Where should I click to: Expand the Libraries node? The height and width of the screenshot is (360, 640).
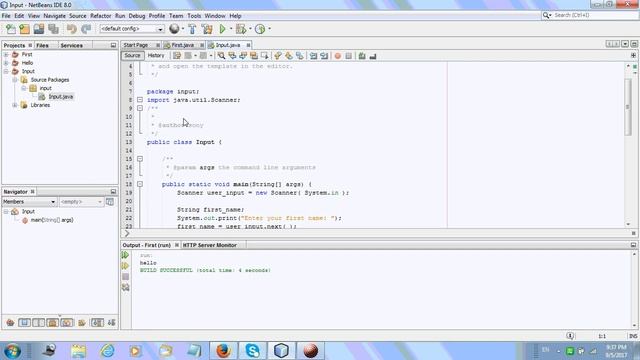(x=15, y=105)
